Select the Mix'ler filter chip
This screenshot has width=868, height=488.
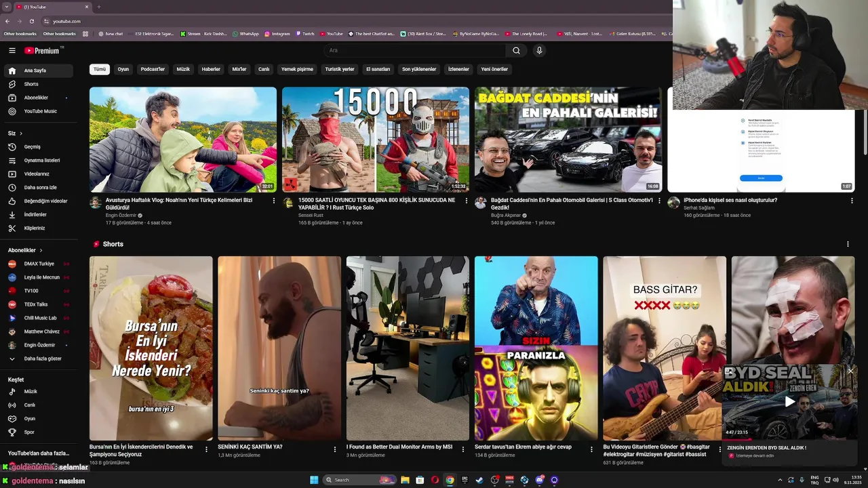[239, 69]
